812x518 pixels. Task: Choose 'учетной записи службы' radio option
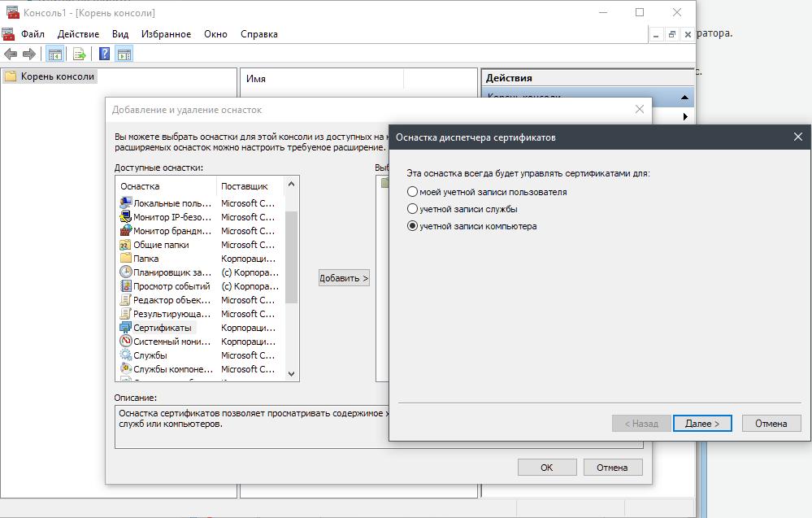(x=413, y=209)
